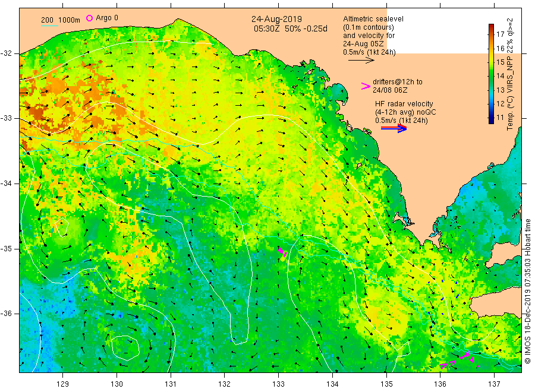Click the cyan 200m isobath legend line
This screenshot has height=392, width=535.
tap(49, 26)
